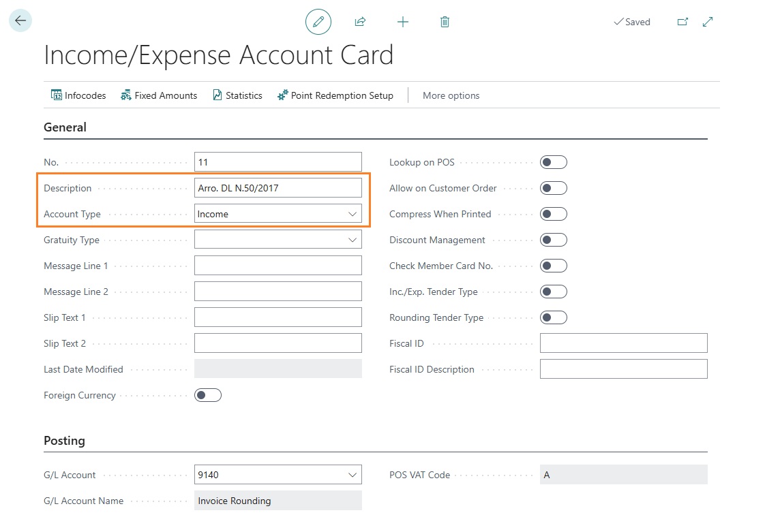The height and width of the screenshot is (532, 765).
Task: Open the card in a new window
Action: click(682, 22)
